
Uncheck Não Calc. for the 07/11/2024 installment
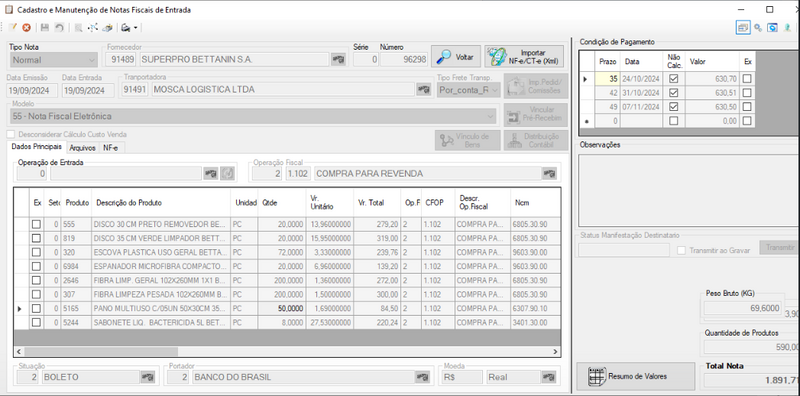(673, 107)
